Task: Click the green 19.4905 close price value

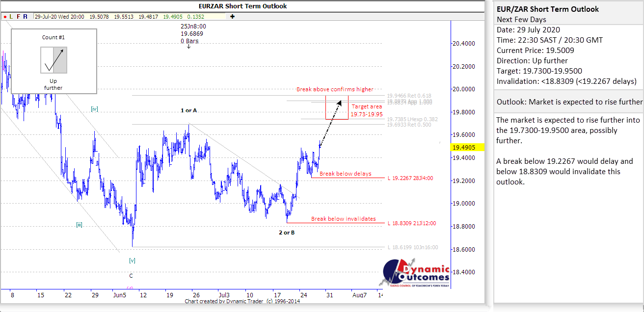Action: 174,17
